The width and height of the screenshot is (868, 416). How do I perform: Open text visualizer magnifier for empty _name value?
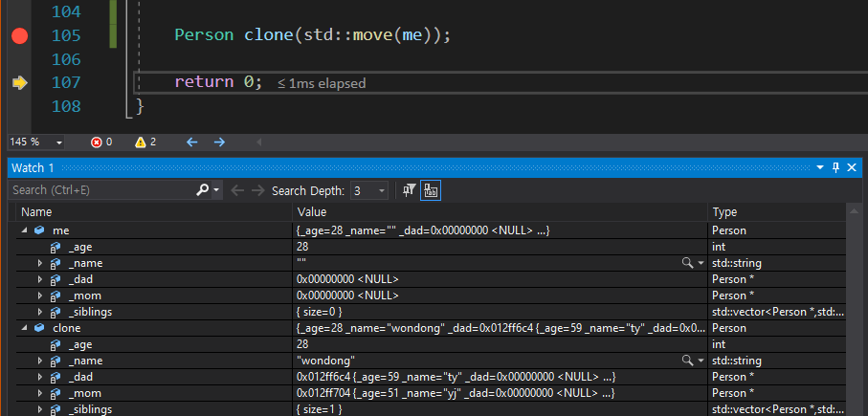[x=687, y=263]
